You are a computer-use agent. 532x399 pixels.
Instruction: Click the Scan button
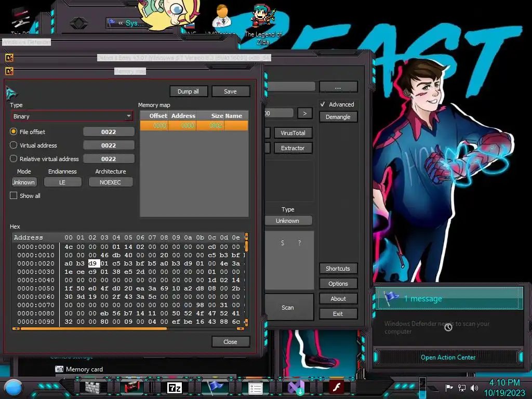click(288, 308)
